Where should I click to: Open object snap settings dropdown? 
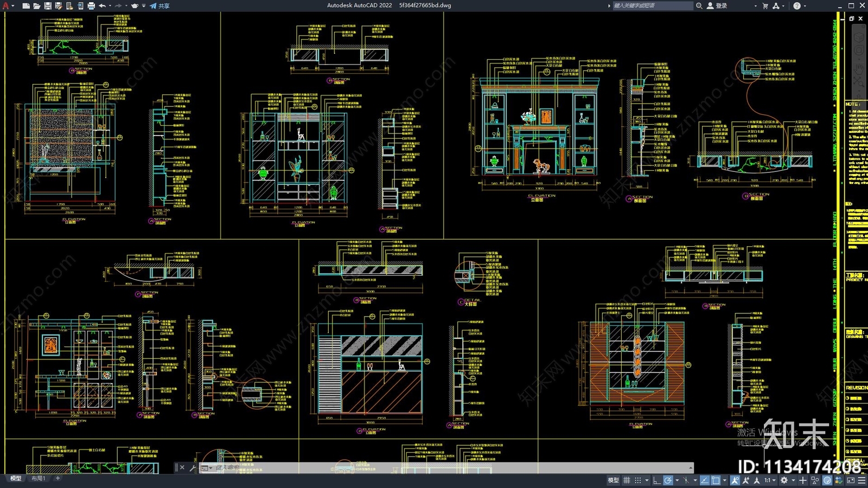(x=725, y=480)
